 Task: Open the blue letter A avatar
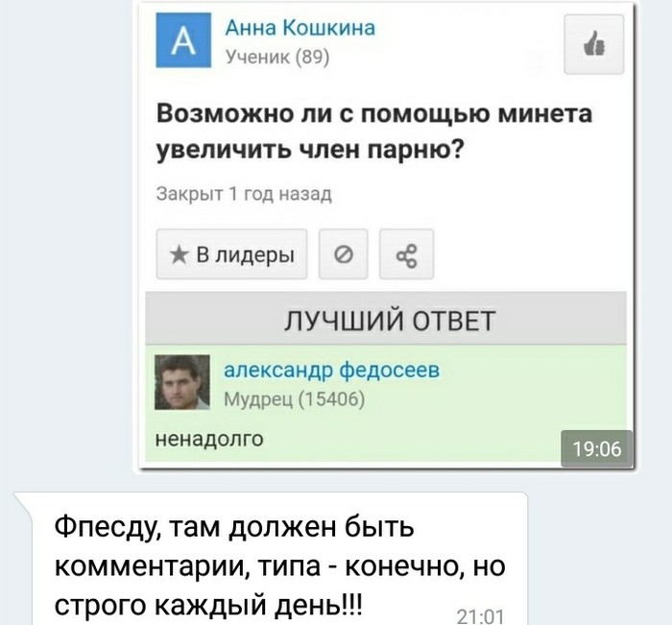point(183,40)
